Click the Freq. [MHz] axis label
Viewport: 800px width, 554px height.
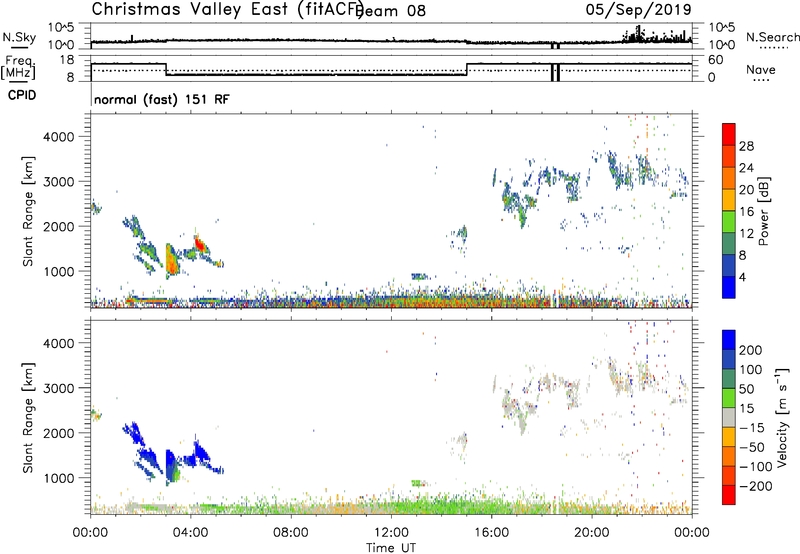(18, 67)
